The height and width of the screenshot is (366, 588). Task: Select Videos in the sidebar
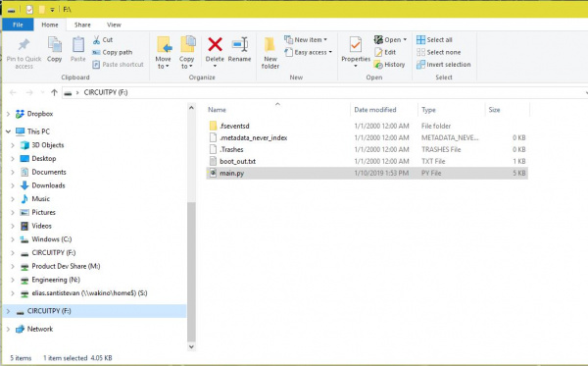tap(36, 226)
